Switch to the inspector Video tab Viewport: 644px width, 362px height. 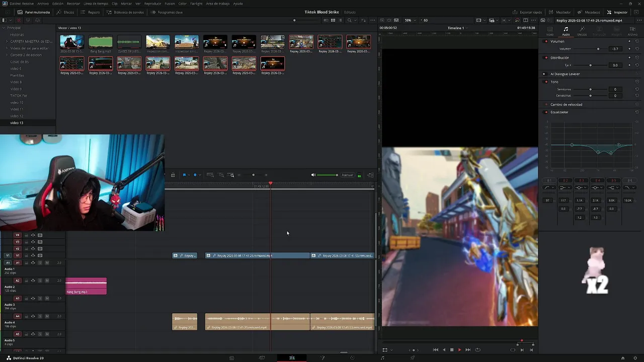click(x=550, y=31)
